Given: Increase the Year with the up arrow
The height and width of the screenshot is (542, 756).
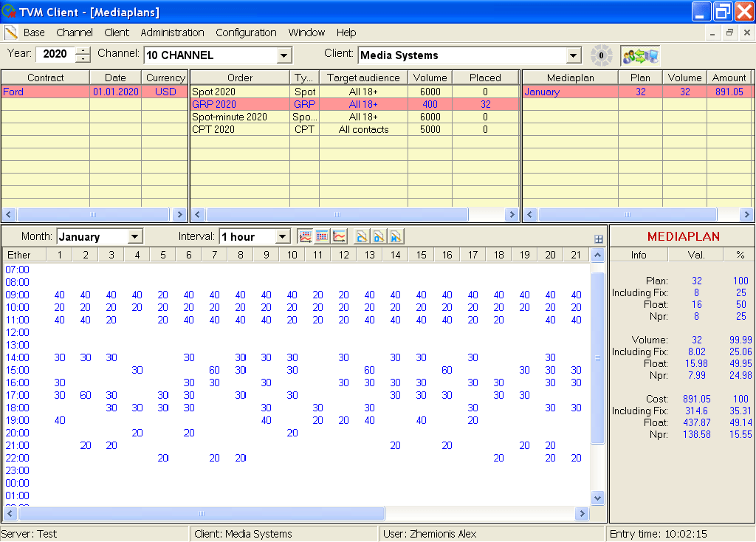Looking at the screenshot, I should pyautogui.click(x=83, y=51).
